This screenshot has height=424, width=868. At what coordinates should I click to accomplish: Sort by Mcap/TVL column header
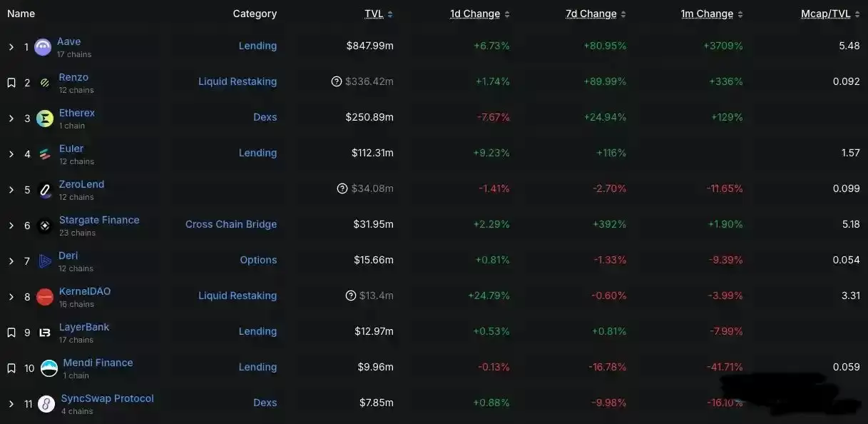[830, 14]
